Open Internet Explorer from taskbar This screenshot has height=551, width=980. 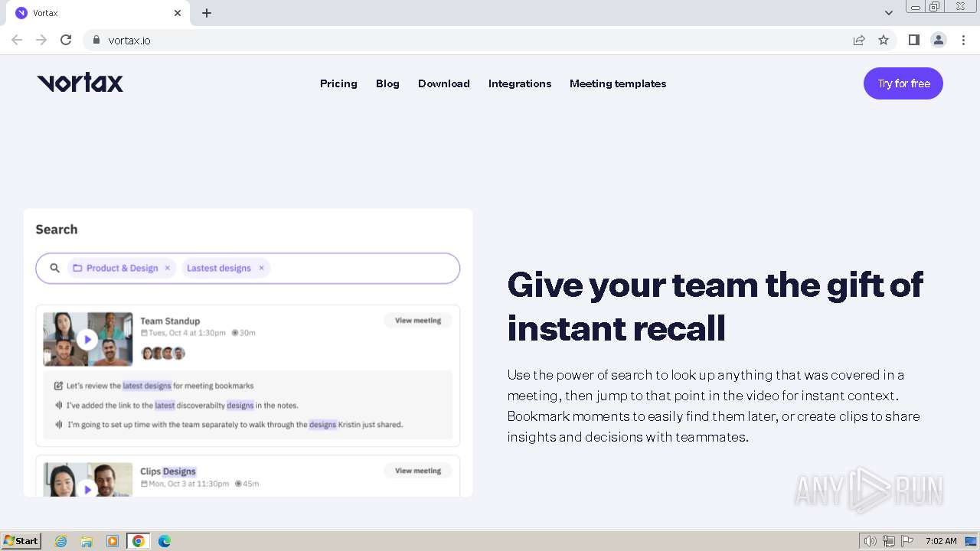pos(61,541)
